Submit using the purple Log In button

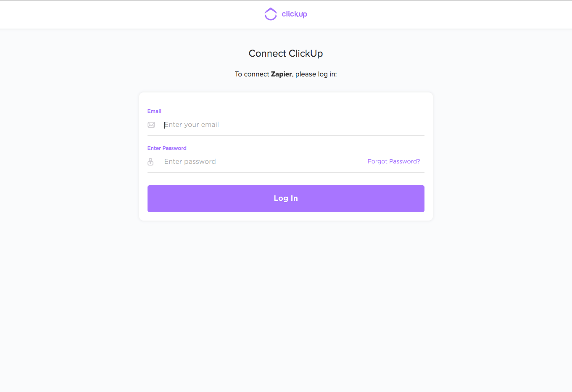(x=286, y=199)
